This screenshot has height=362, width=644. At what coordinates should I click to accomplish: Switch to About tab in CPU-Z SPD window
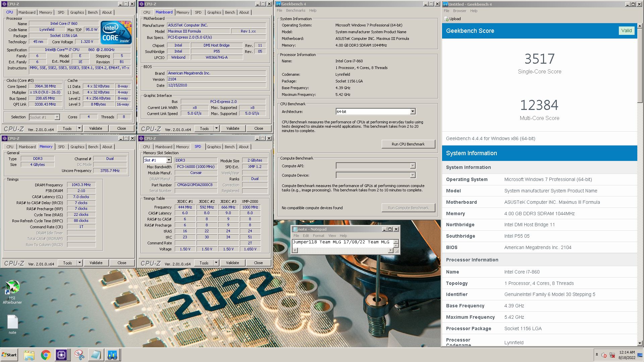244,147
